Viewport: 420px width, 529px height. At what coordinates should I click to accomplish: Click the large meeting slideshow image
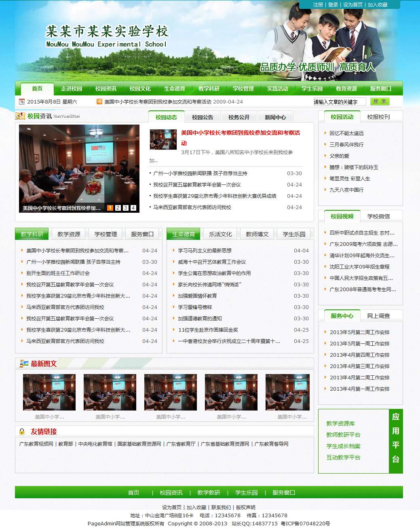click(79, 164)
